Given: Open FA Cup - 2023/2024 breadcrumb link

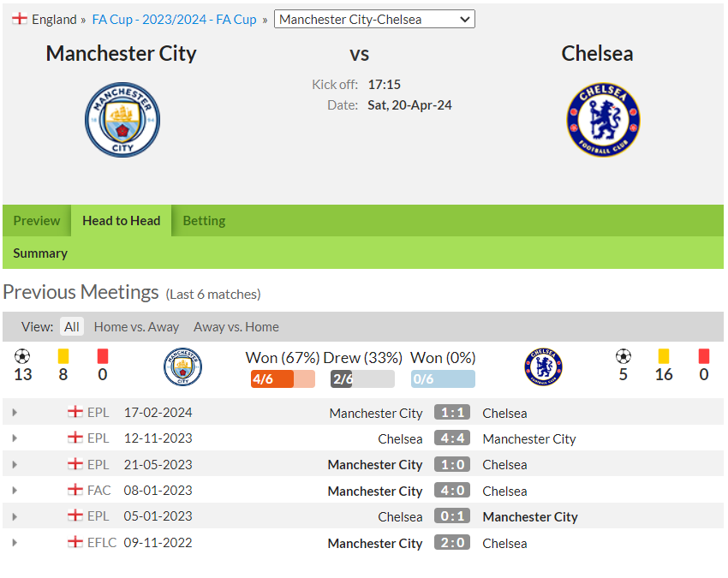Looking at the screenshot, I should (175, 20).
